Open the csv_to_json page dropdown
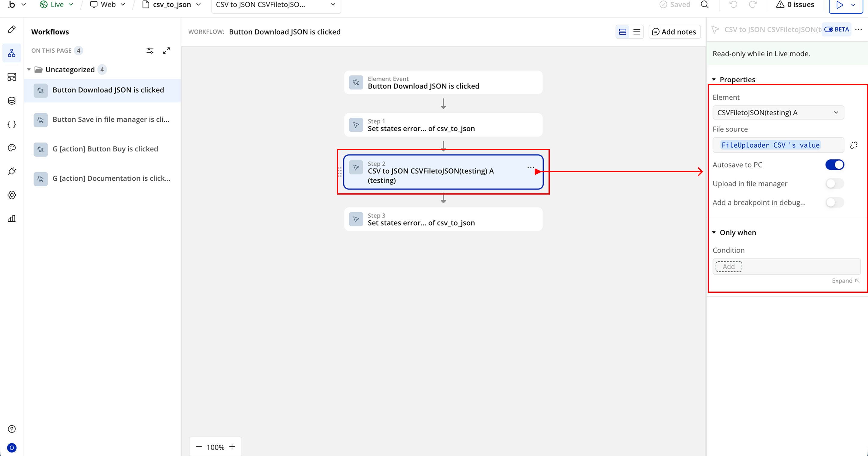 click(172, 5)
